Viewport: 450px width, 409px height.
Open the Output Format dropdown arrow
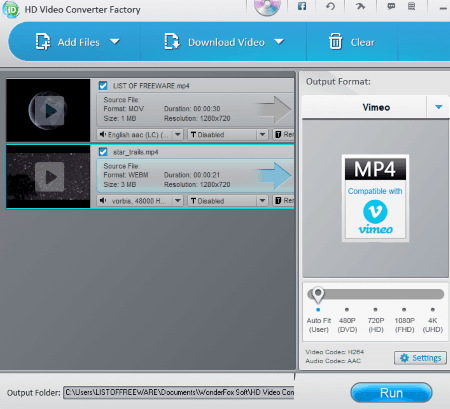[438, 107]
